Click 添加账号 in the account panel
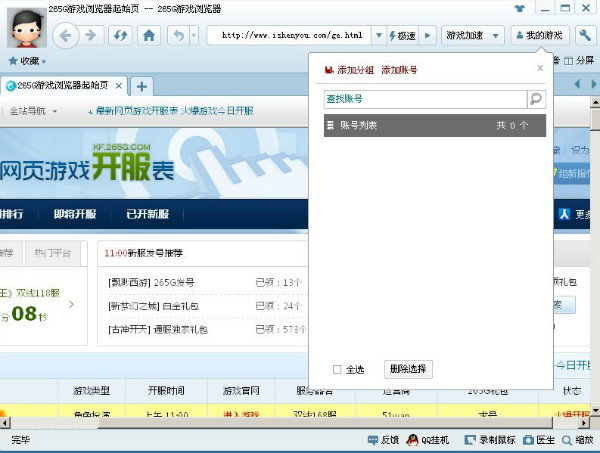This screenshot has width=600, height=453. coord(399,70)
